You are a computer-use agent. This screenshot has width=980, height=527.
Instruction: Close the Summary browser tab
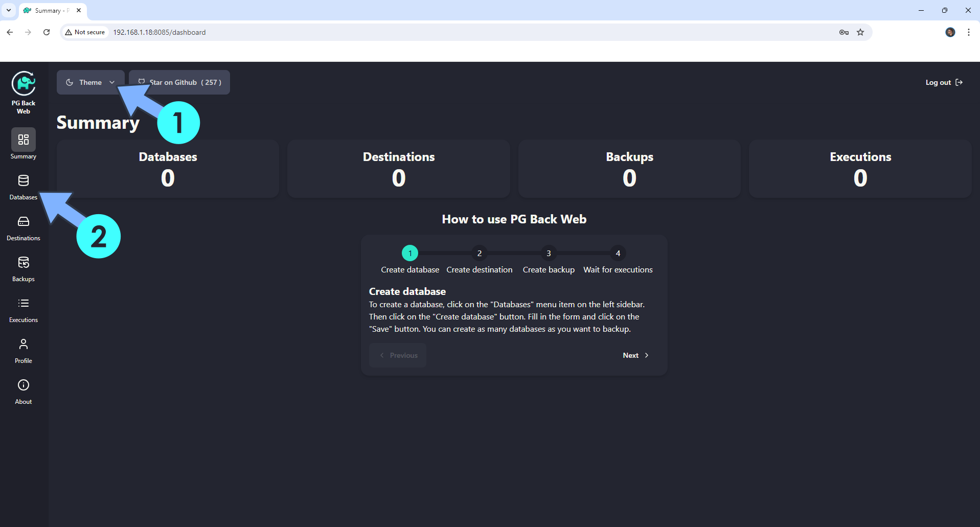[79, 10]
